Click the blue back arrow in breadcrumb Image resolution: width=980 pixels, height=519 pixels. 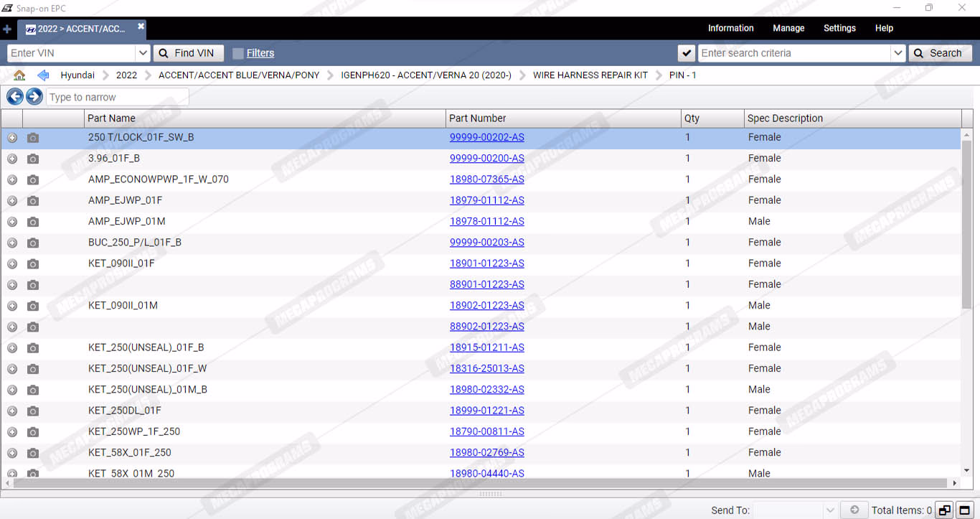click(43, 75)
